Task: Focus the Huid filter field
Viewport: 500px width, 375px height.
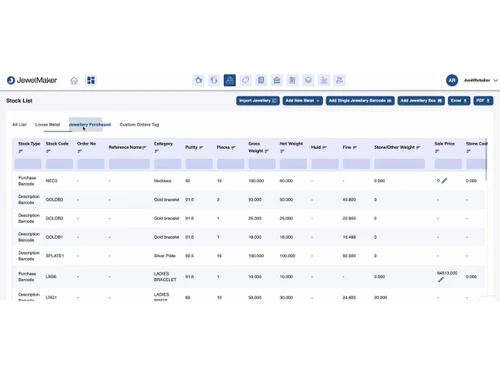Action: (x=325, y=164)
